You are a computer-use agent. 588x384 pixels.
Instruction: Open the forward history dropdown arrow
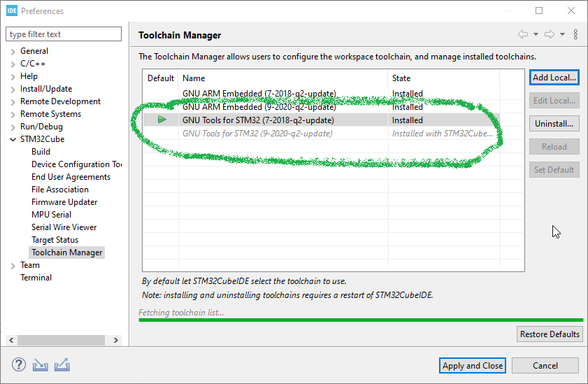click(563, 34)
